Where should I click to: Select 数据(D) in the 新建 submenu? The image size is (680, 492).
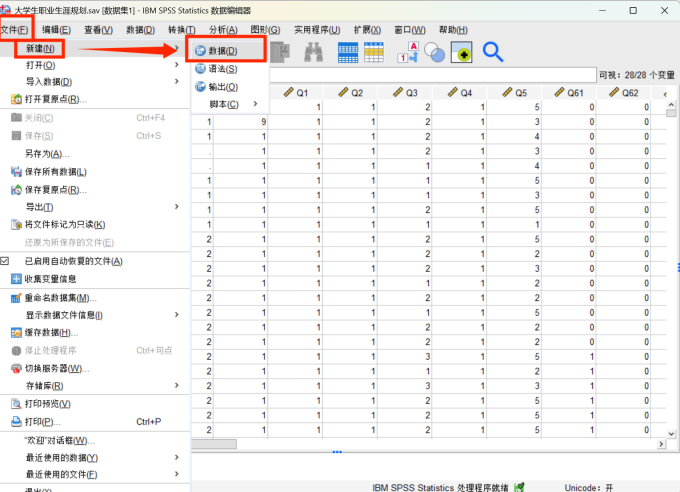pos(224,50)
